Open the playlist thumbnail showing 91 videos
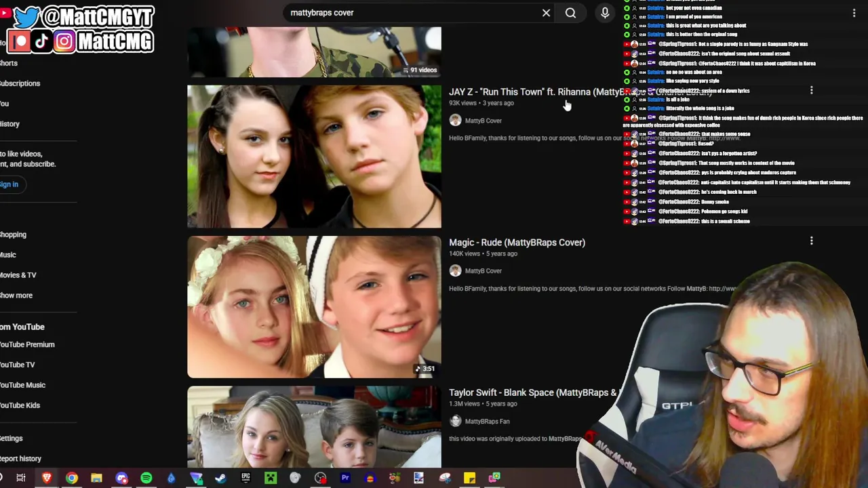This screenshot has height=488, width=868. 314,52
